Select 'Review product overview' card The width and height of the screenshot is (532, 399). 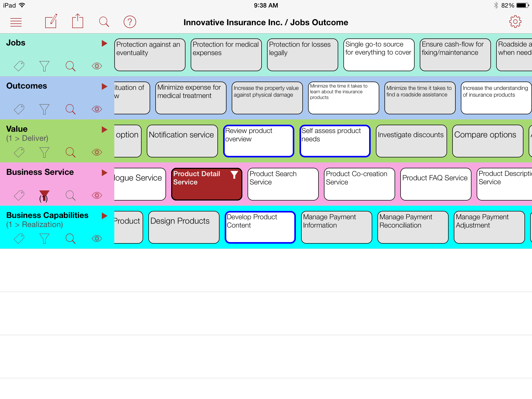(259, 141)
